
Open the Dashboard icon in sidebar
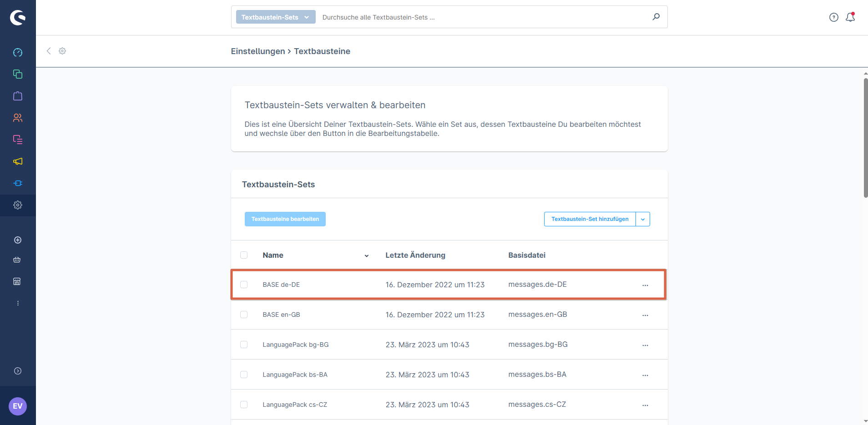pos(18,52)
